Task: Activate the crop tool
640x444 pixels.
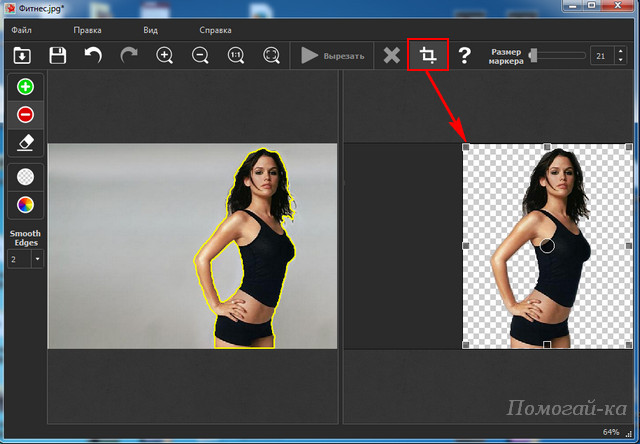Action: tap(428, 55)
